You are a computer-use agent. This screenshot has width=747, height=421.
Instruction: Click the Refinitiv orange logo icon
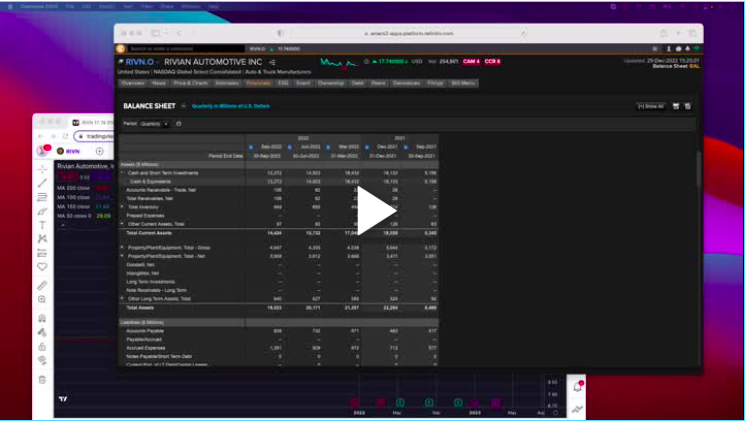click(x=121, y=49)
